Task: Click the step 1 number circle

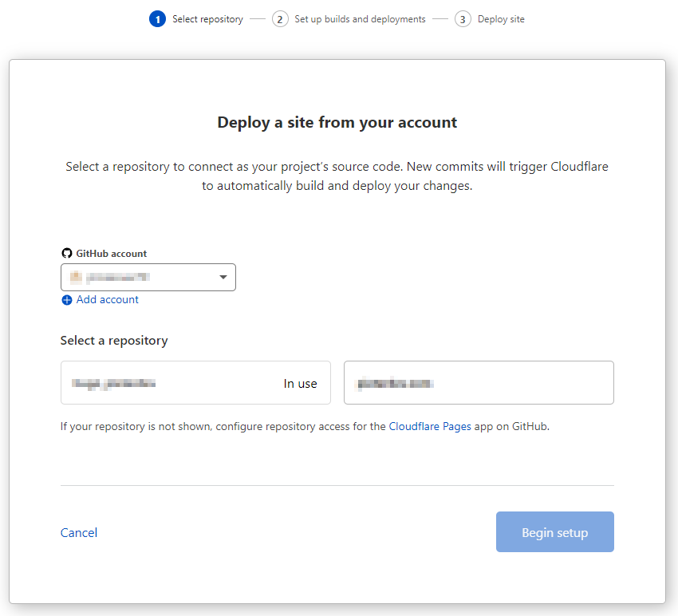Action: pos(157,19)
